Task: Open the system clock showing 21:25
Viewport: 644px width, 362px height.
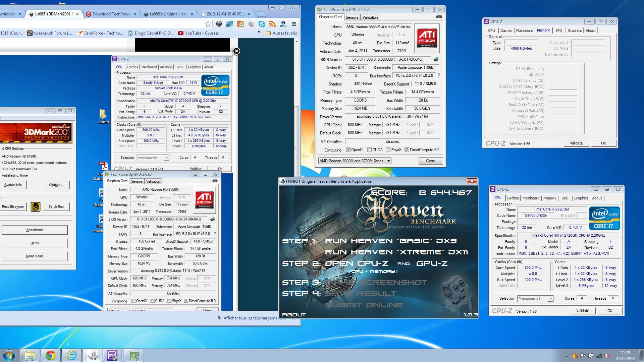Action: pos(625,355)
